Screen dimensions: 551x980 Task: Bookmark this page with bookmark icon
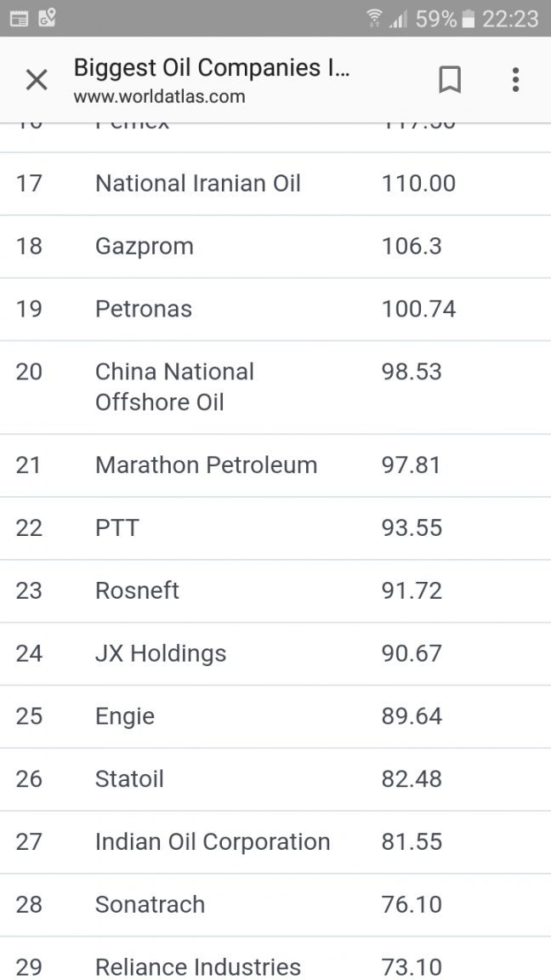(450, 79)
